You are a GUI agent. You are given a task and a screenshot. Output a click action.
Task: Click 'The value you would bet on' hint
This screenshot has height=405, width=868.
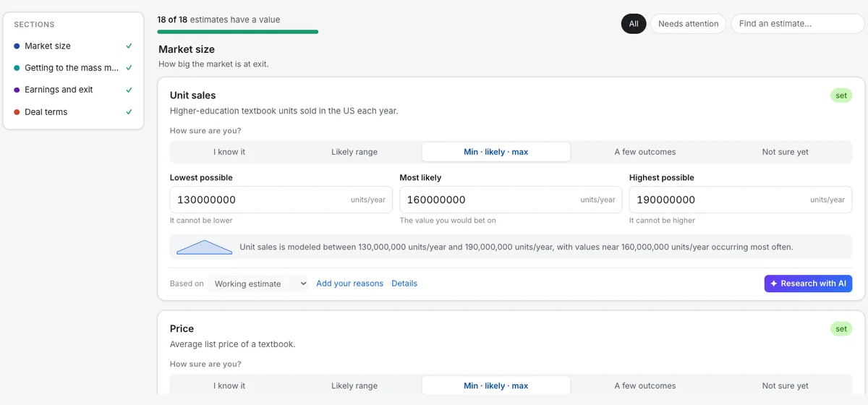(448, 221)
